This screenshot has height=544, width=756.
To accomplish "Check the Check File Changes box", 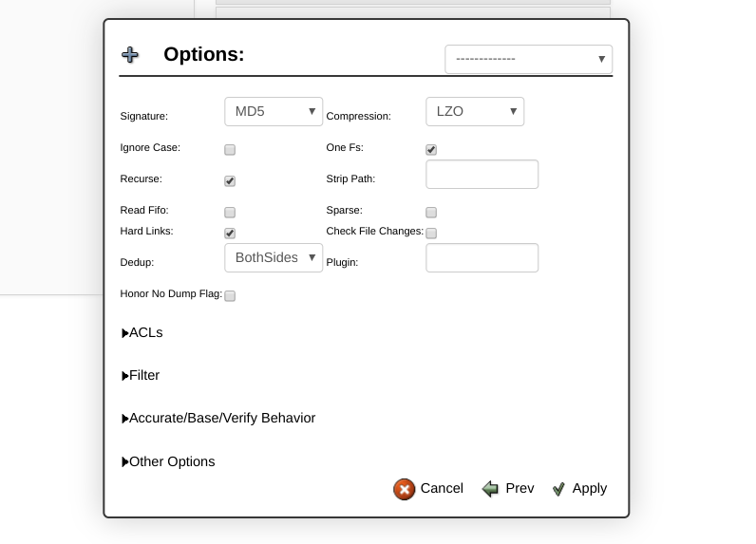I will (x=431, y=234).
